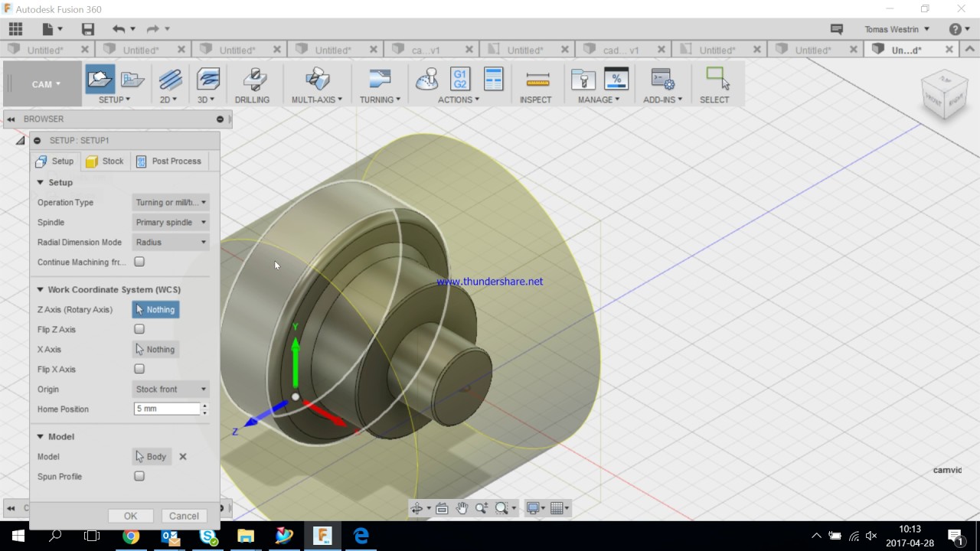Open the notifications comment icon
The image size is (980, 551).
(837, 29)
